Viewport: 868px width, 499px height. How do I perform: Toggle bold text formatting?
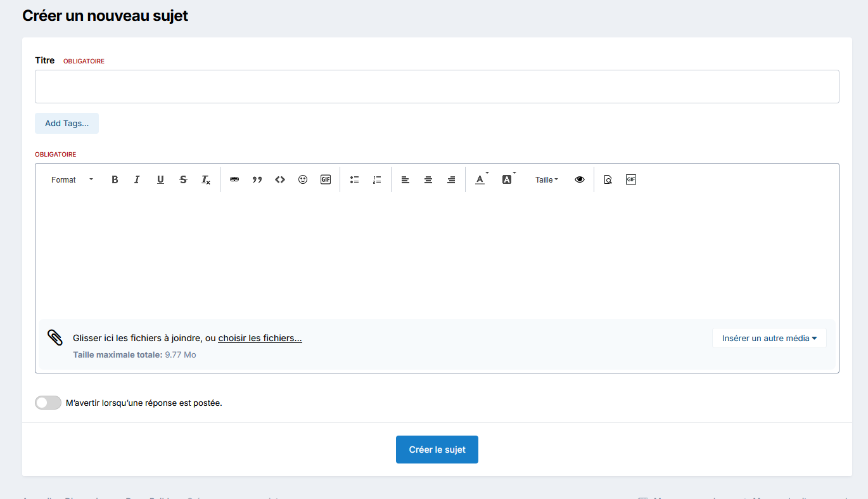[x=115, y=180]
